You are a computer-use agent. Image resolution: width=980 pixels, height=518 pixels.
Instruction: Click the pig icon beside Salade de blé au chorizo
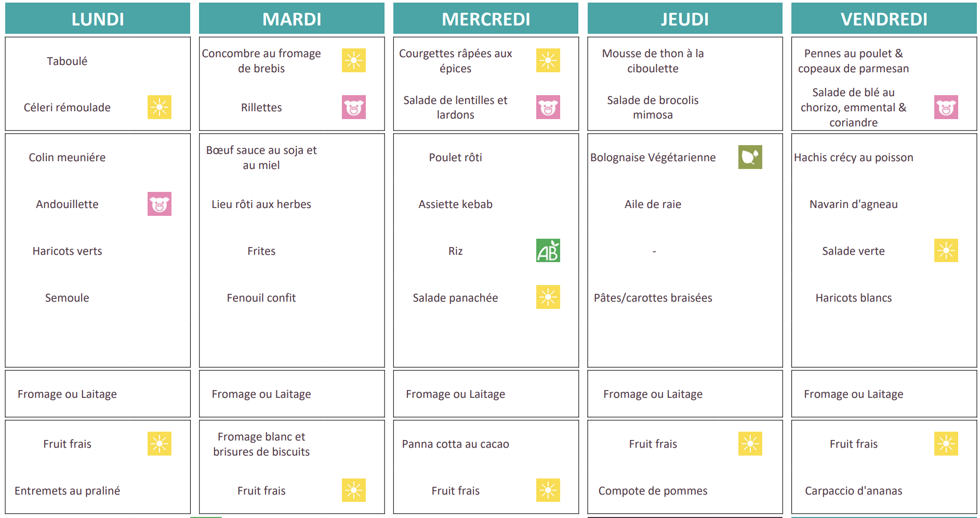pyautogui.click(x=946, y=107)
